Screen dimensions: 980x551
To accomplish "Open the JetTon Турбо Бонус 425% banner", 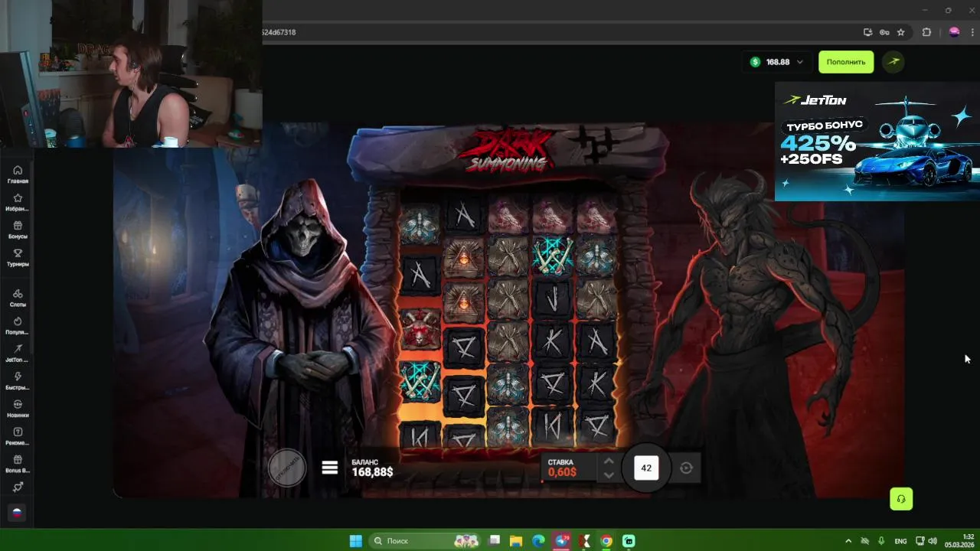I will click(877, 142).
